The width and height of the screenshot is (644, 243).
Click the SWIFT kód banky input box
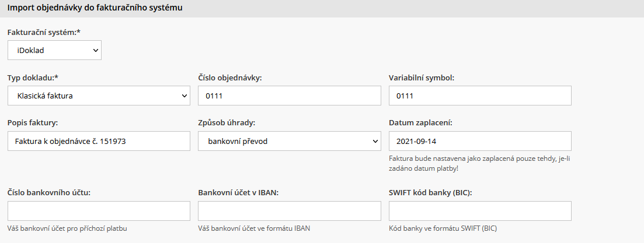coord(479,211)
